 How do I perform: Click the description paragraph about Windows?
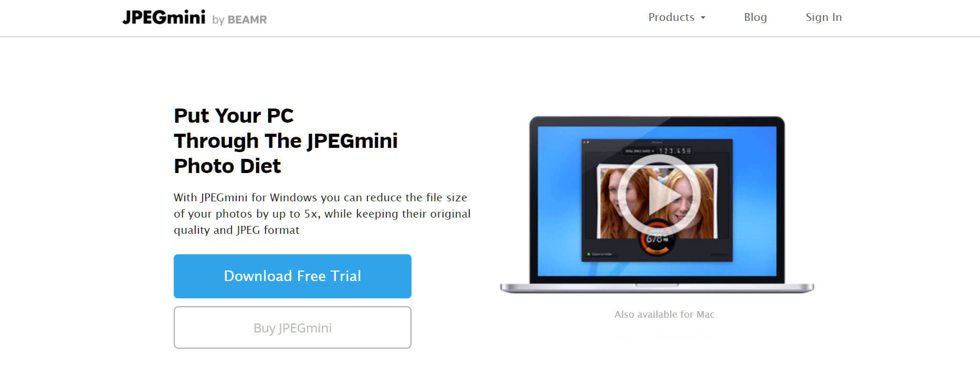(x=322, y=214)
